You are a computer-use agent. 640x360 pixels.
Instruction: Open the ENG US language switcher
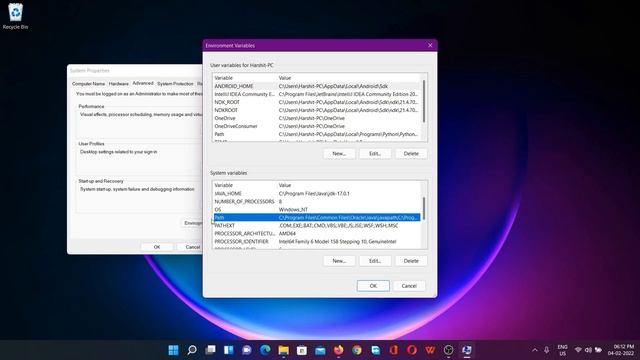(x=562, y=350)
